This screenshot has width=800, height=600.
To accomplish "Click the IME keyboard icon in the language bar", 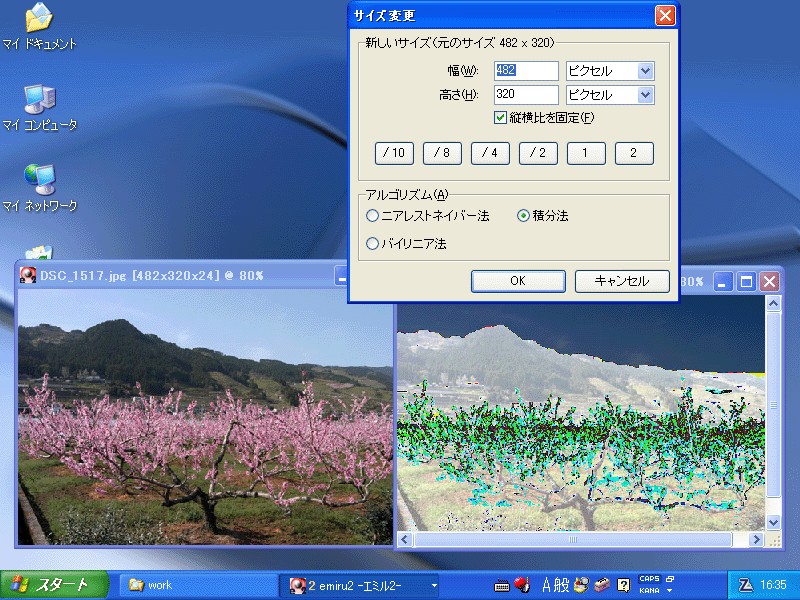I will [502, 585].
